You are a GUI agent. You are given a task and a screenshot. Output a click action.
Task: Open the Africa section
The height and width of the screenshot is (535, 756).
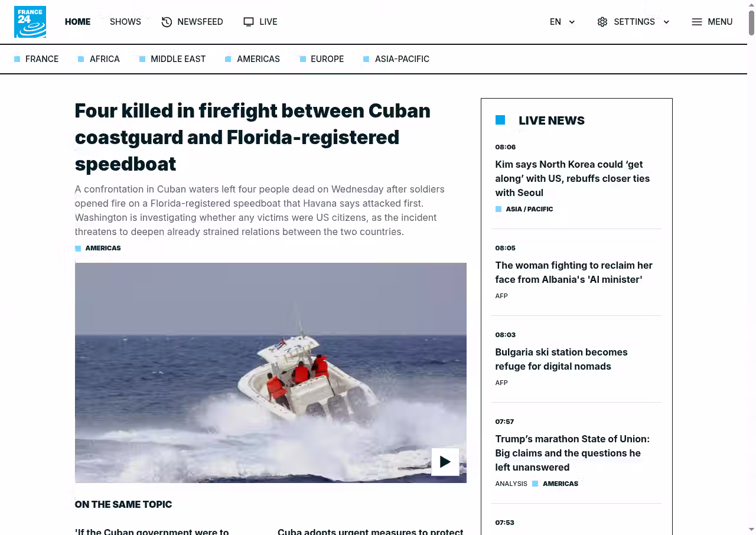[x=105, y=59]
